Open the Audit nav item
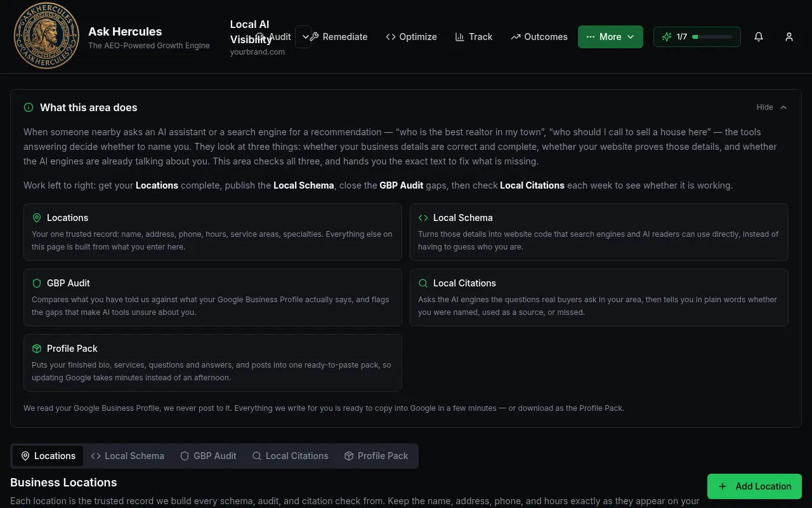This screenshot has height=508, width=812. click(273, 37)
